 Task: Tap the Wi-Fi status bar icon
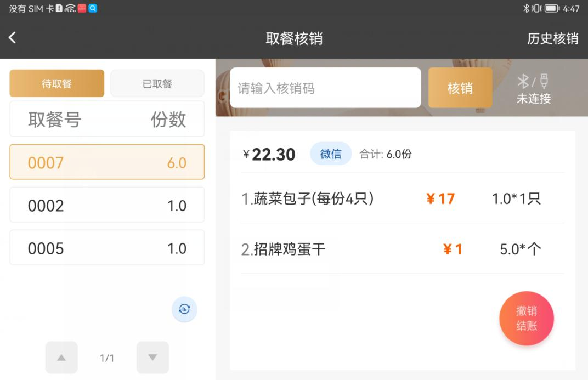tap(70, 8)
